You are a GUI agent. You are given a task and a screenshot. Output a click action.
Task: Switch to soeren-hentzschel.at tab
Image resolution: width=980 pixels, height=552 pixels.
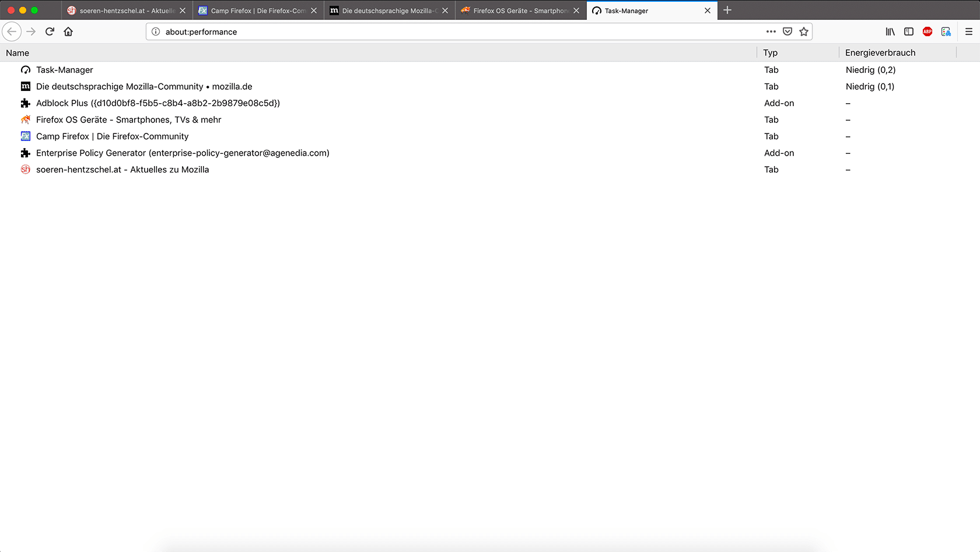tap(123, 10)
